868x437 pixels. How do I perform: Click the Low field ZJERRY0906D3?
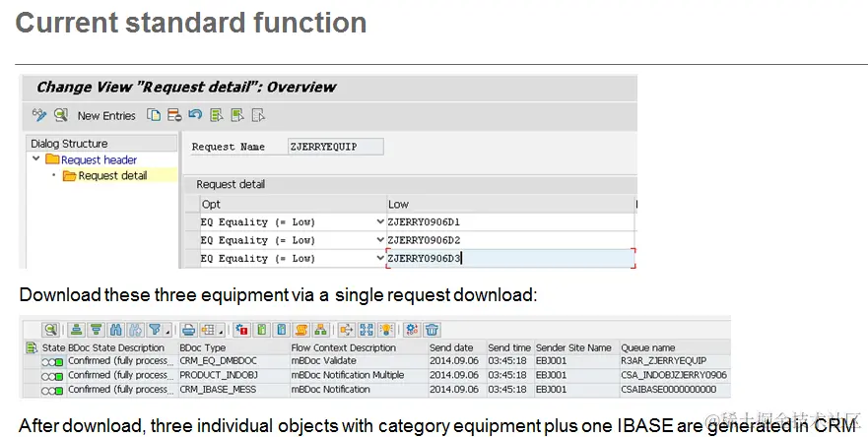tap(510, 258)
